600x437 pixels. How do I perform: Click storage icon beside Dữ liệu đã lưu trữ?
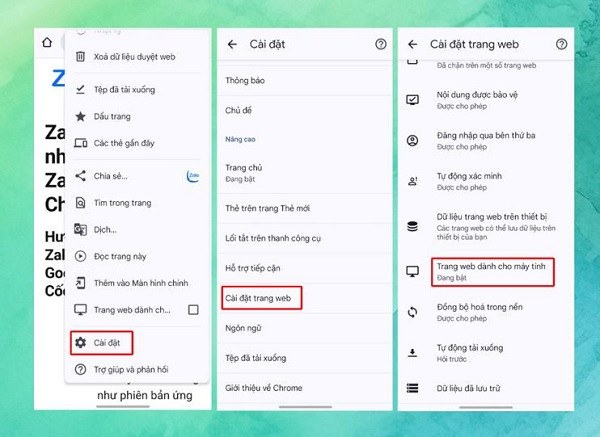pos(412,388)
